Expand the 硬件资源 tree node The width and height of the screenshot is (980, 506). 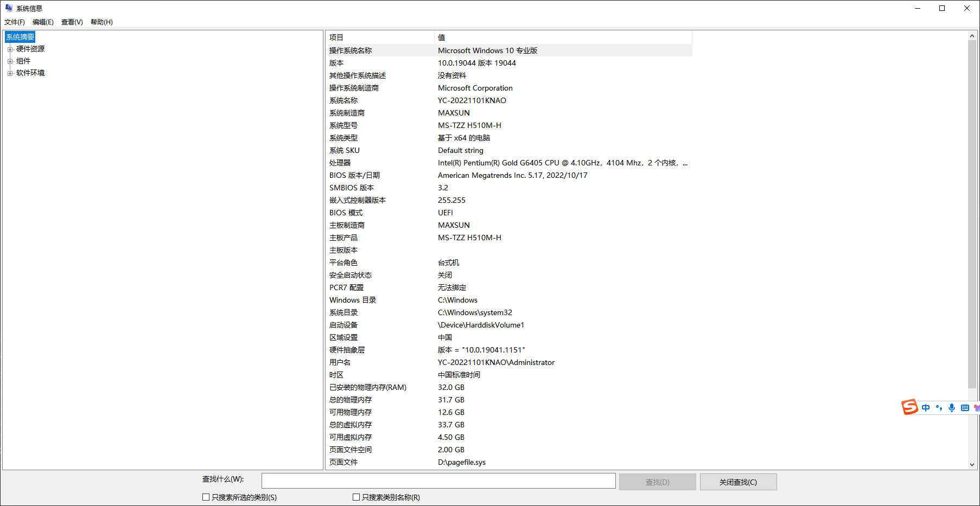pyautogui.click(x=10, y=49)
